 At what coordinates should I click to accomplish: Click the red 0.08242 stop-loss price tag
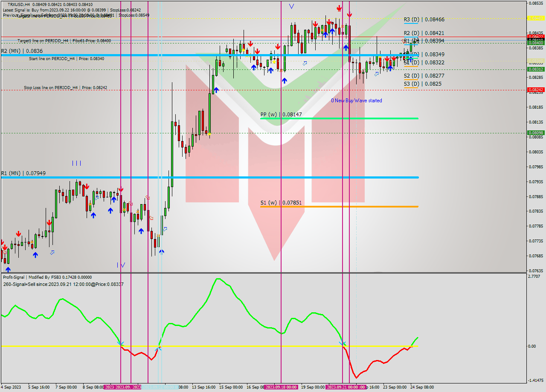[535, 90]
